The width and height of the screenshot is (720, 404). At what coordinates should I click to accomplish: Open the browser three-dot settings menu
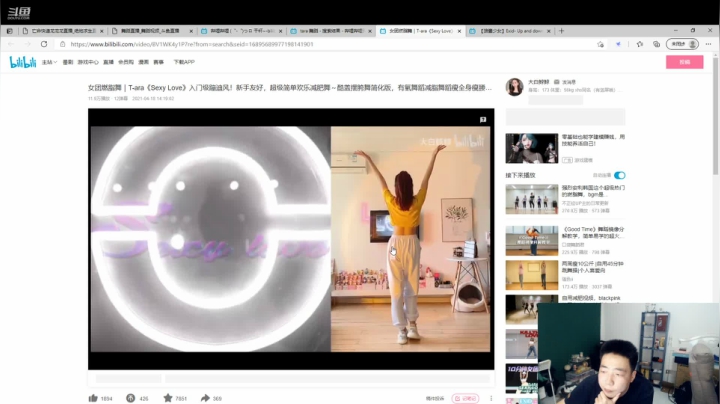tap(709, 44)
